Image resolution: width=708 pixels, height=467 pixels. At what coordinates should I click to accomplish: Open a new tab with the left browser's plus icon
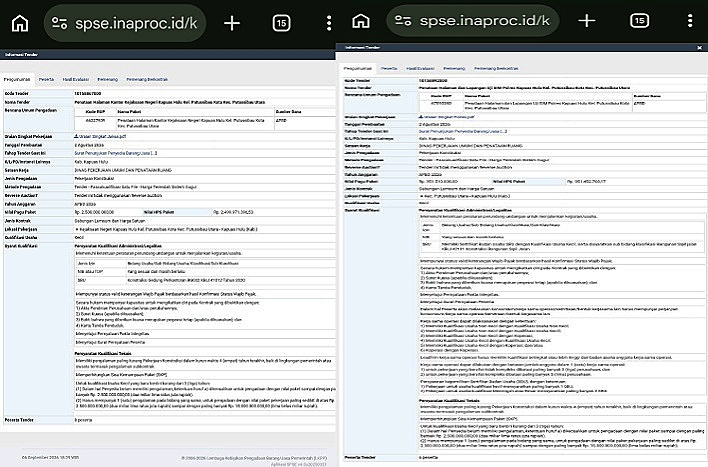point(232,23)
